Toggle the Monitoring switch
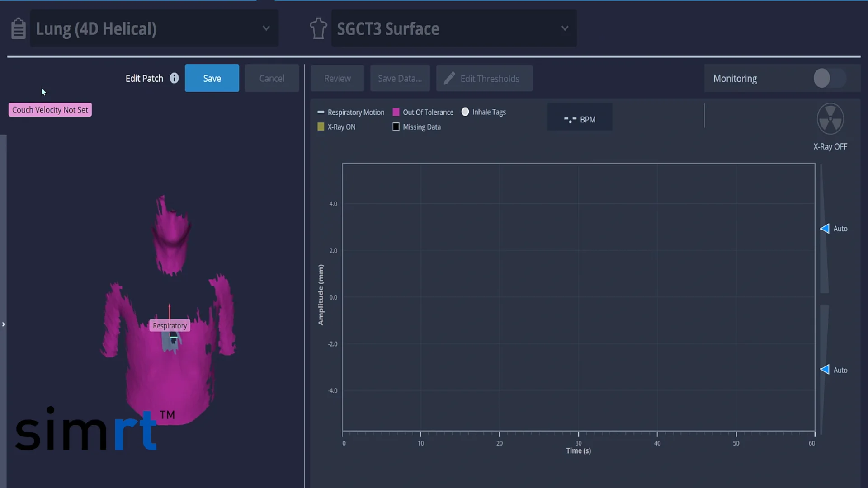 click(x=829, y=78)
